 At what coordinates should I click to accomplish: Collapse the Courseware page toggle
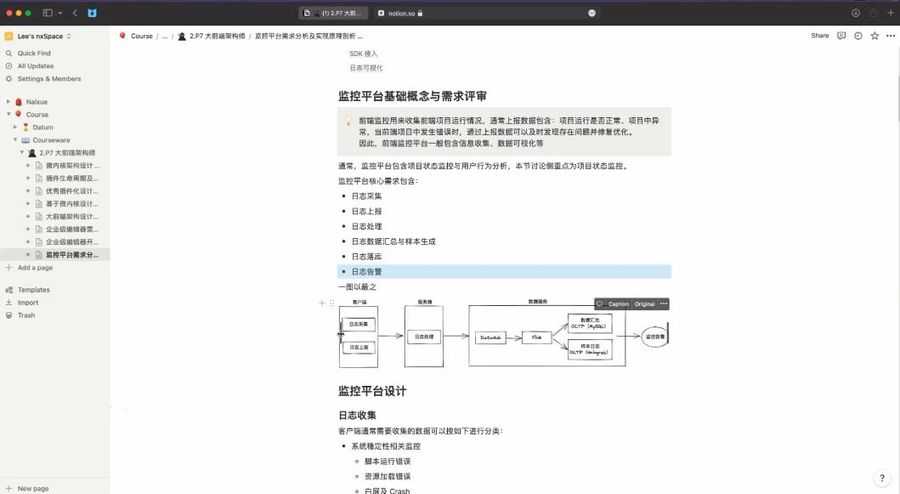[x=15, y=140]
